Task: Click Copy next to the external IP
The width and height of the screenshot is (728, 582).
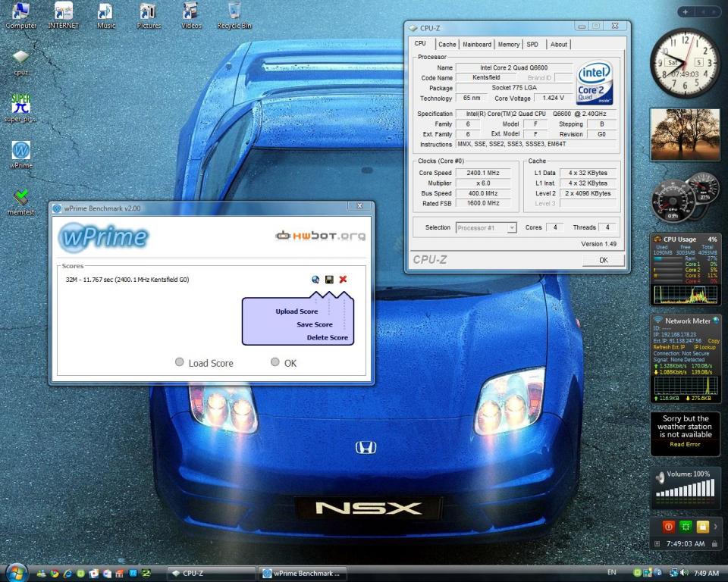Action: [714, 341]
